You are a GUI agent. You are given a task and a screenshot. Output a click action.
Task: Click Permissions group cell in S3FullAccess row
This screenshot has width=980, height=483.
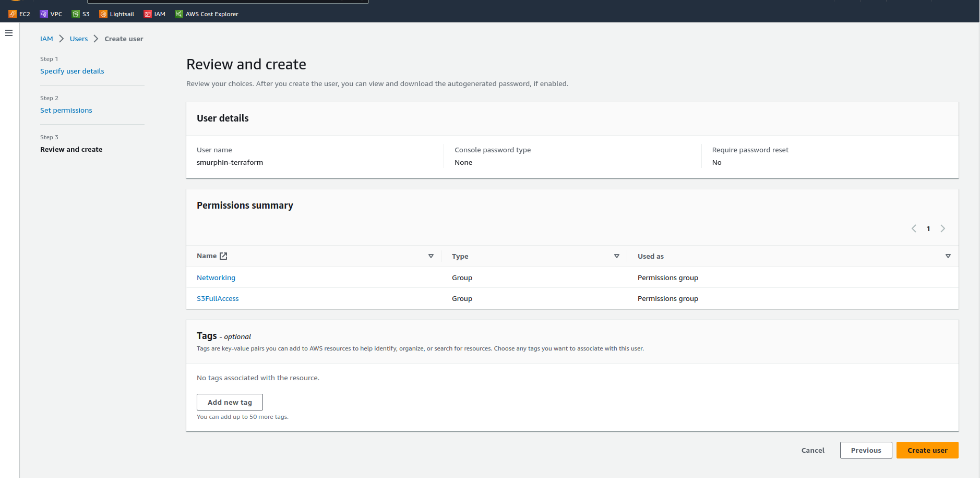pyautogui.click(x=668, y=298)
